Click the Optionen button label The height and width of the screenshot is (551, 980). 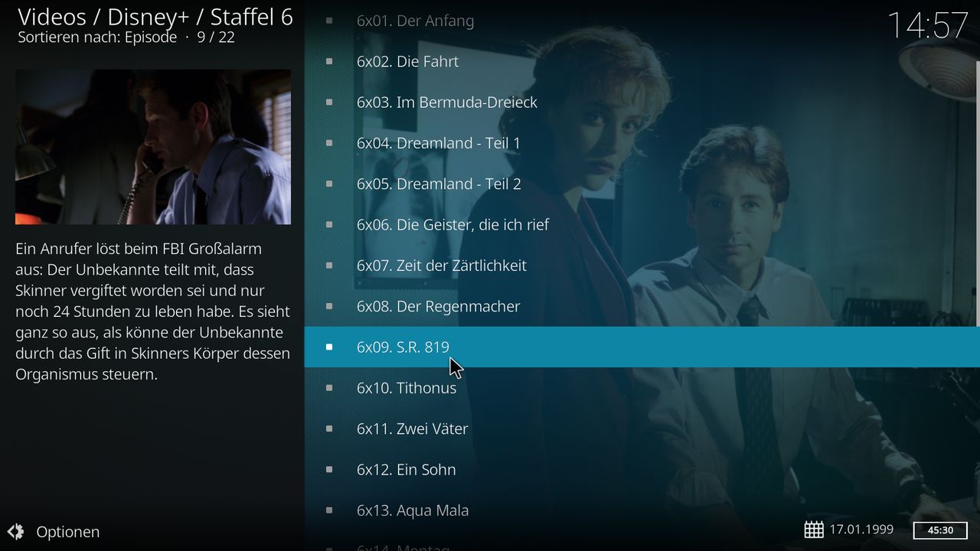[x=68, y=532]
